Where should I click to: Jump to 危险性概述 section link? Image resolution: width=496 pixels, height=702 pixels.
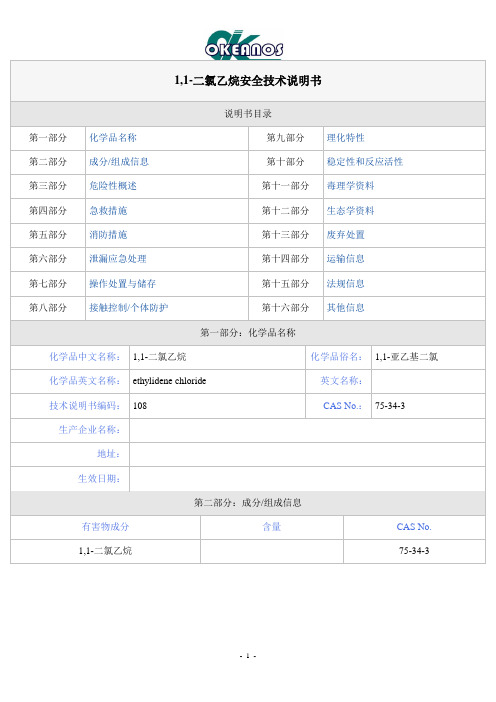click(113, 186)
